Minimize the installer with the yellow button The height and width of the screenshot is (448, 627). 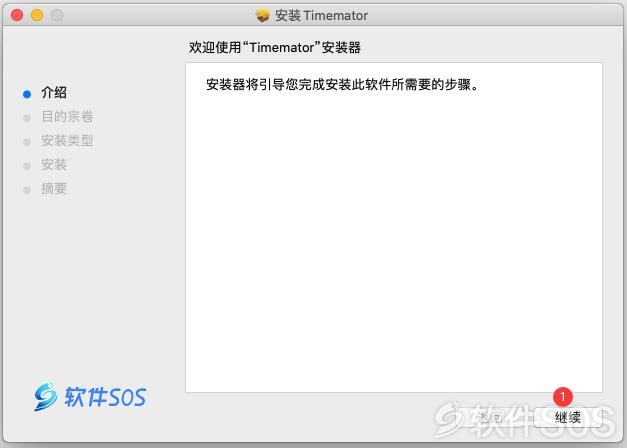(37, 15)
